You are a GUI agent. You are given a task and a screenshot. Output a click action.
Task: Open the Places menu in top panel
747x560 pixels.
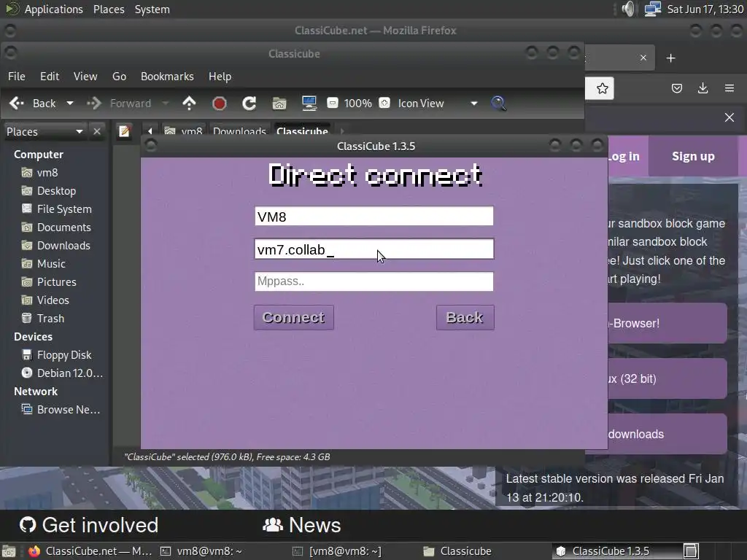109,9
